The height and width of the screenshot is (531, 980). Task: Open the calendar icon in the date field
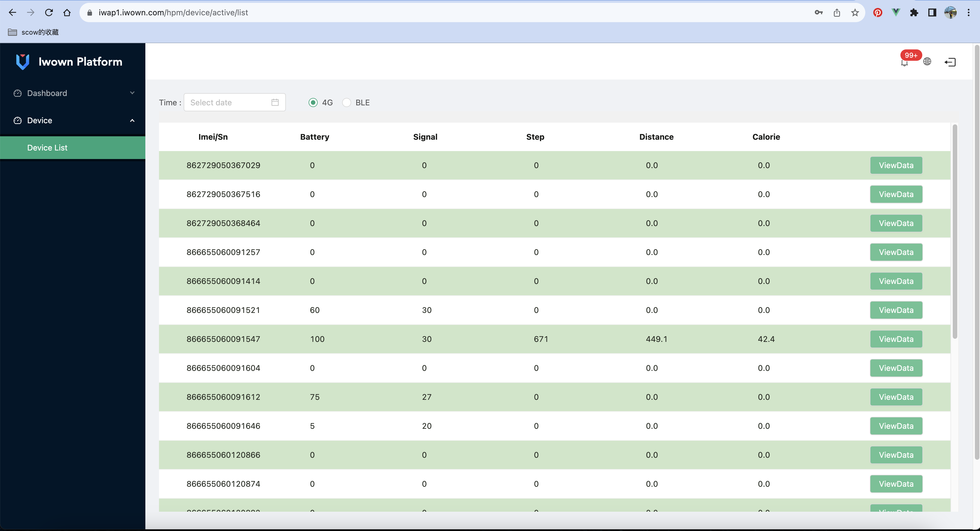(x=275, y=102)
